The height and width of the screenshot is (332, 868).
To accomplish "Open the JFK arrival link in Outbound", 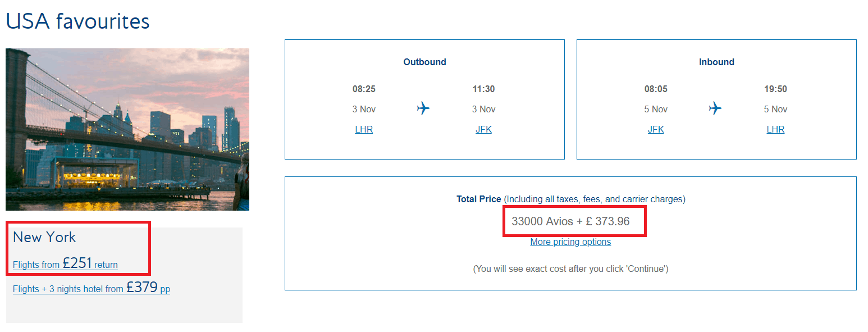I will pyautogui.click(x=485, y=129).
